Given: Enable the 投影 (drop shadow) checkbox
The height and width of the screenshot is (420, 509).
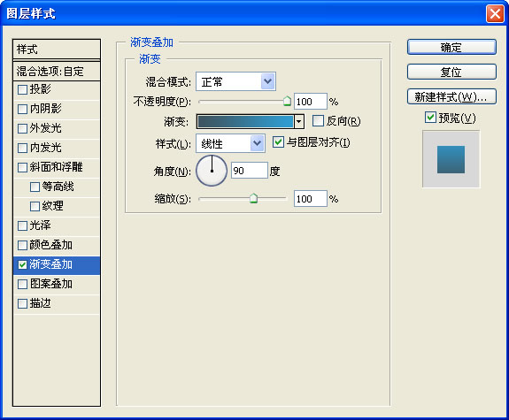Looking at the screenshot, I should (22, 89).
